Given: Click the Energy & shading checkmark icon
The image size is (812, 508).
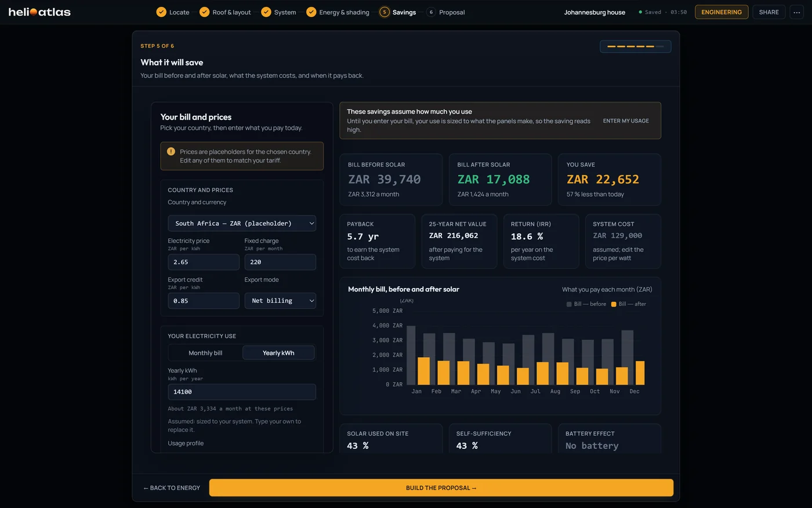Looking at the screenshot, I should click(311, 12).
